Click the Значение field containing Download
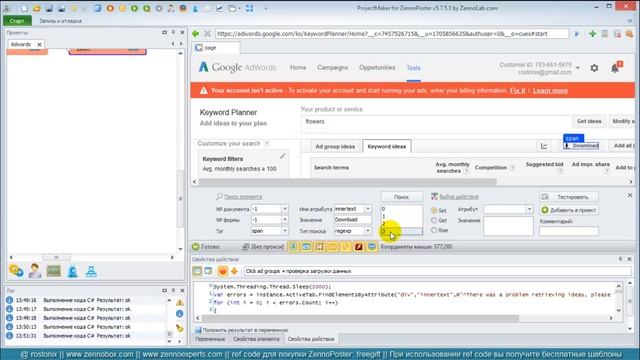Viewport: 640px width, 360px height. pyautogui.click(x=352, y=220)
